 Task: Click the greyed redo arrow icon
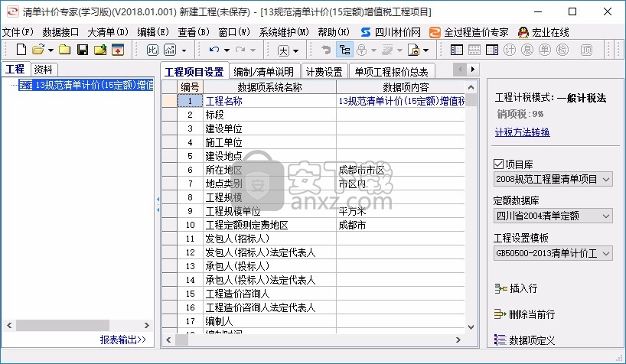click(x=240, y=50)
